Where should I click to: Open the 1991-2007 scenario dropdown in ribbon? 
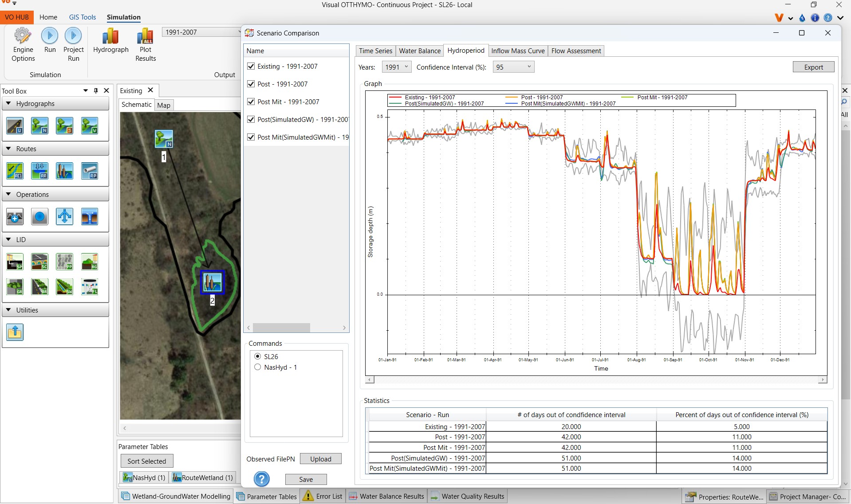201,32
